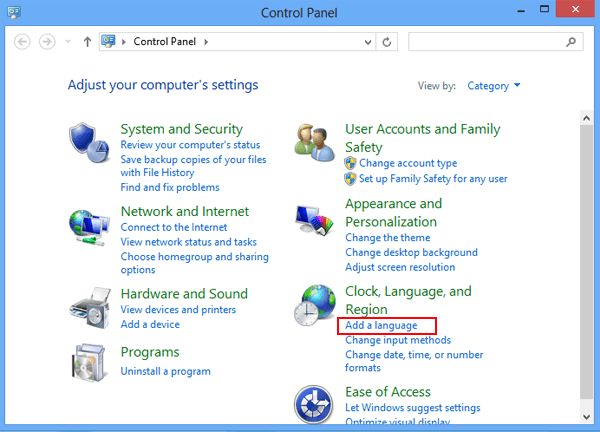
Task: Click the Appearance and Personalization monitor icon
Action: (x=315, y=220)
